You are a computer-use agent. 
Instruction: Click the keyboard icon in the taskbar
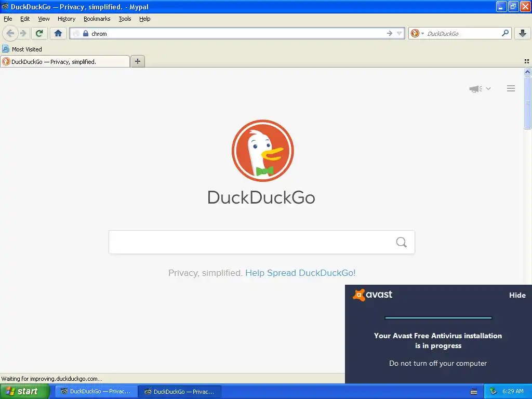pyautogui.click(x=474, y=392)
